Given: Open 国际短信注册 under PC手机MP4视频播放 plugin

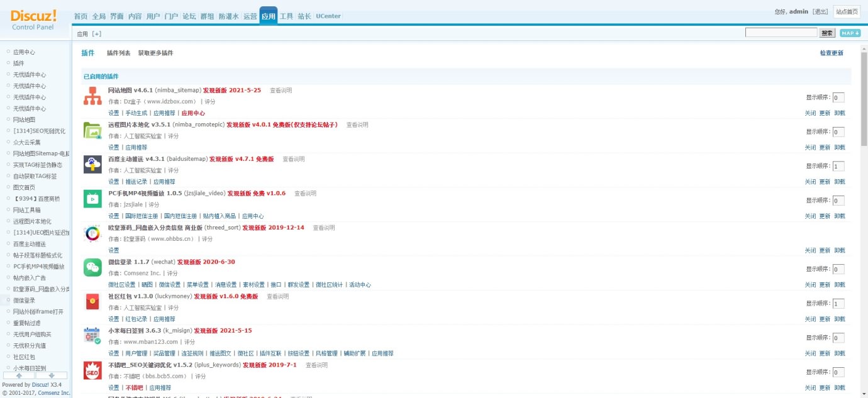Looking at the screenshot, I should point(142,216).
